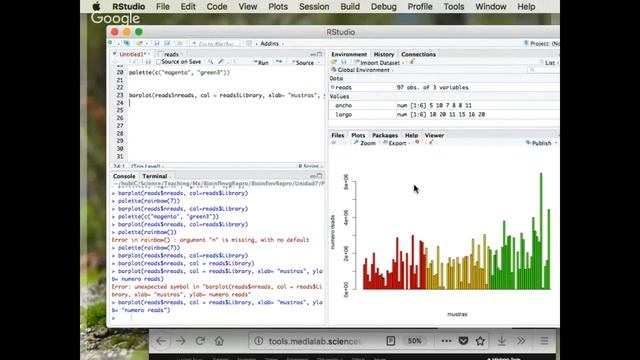Click the previous plot arrow
Screen dimensions: 640x360
(x=334, y=143)
